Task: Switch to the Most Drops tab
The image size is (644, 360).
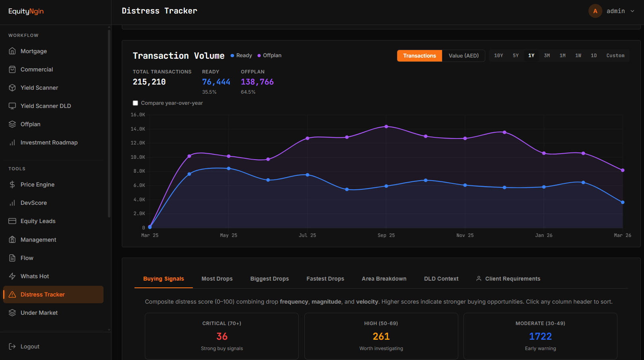Action: [217, 279]
